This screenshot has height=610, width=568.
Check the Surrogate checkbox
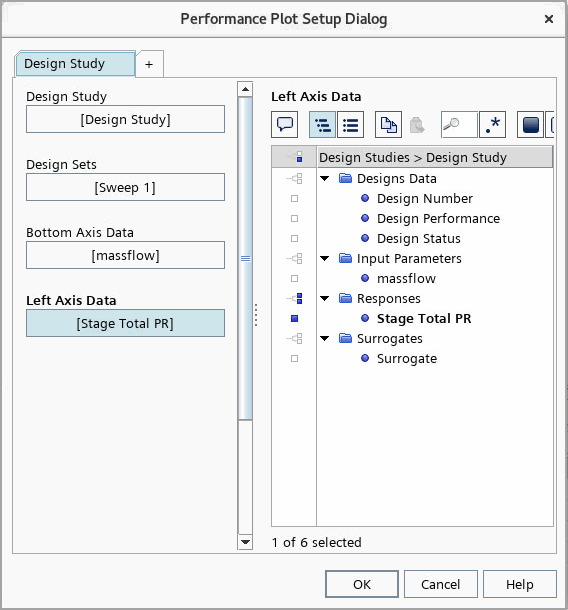click(295, 359)
